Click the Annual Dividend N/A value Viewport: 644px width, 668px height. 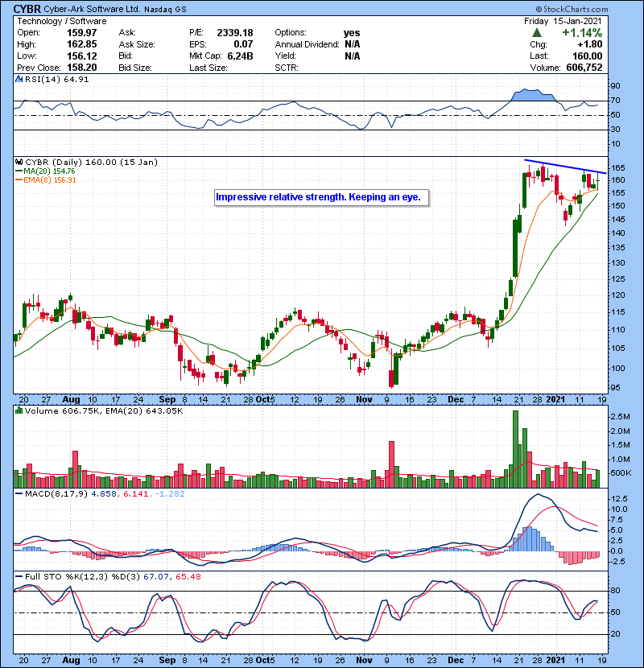coord(353,44)
